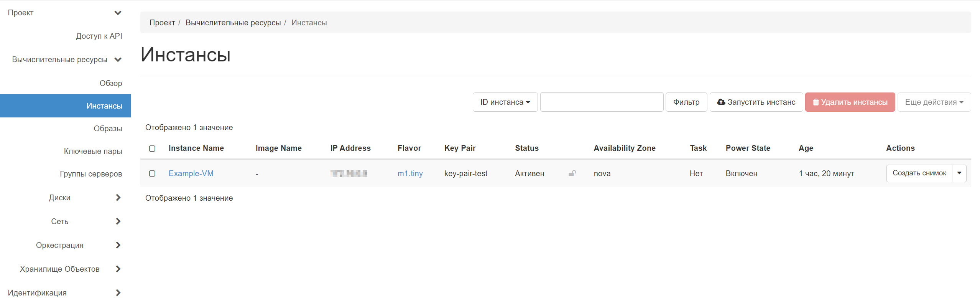This screenshot has height=307, width=980.
Task: Go to Образы in the sidebar
Action: coord(108,129)
